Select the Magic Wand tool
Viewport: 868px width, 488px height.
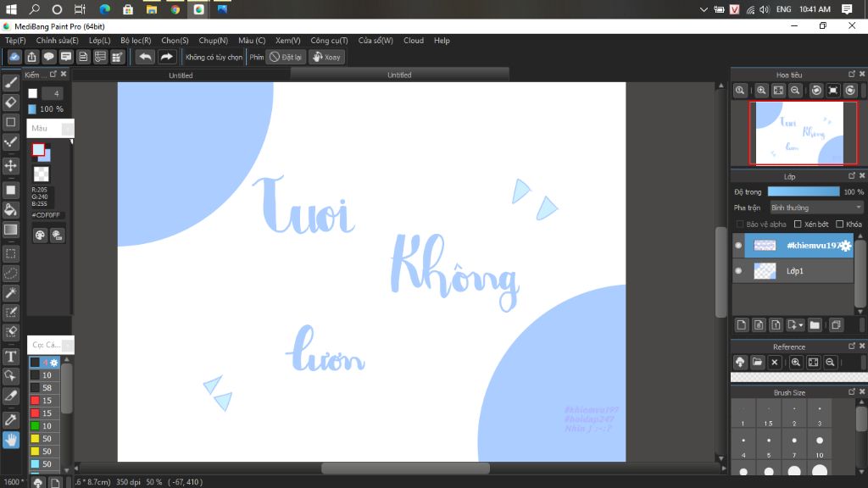click(x=10, y=292)
